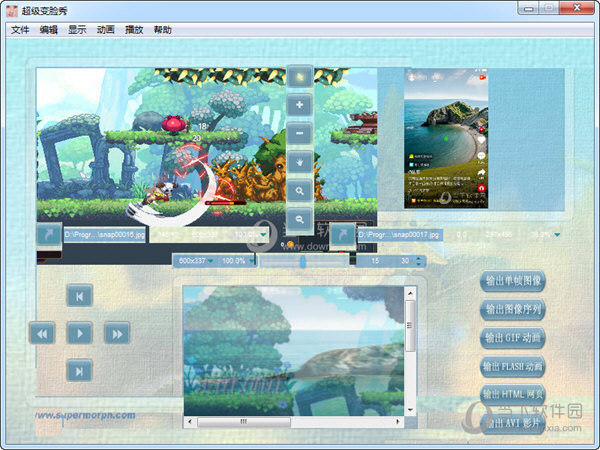Screen dimensions: 600x450
Task: Minimize the 超级变脸秀 window
Action: [x=528, y=8]
